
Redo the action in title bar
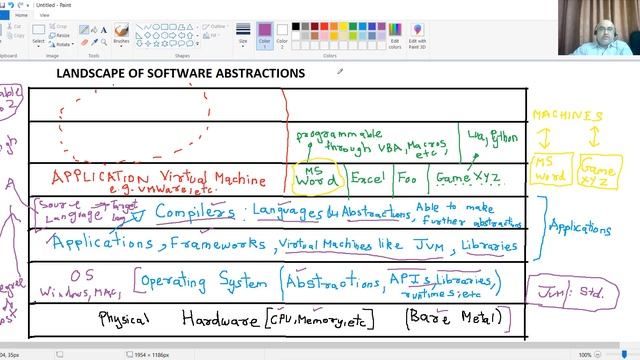[20, 5]
